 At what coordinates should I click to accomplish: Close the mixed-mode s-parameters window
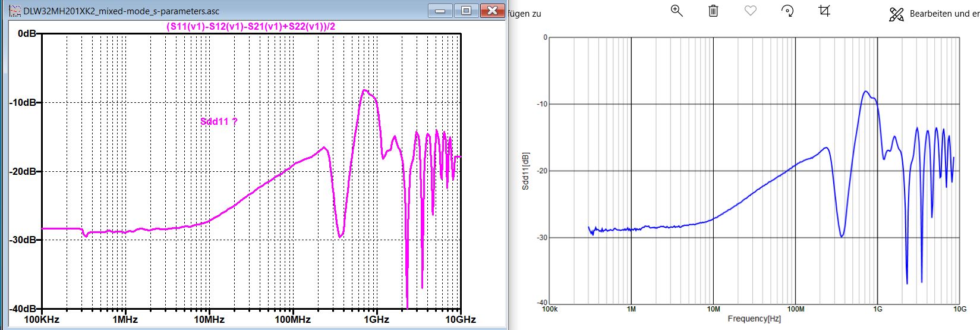pos(491,10)
